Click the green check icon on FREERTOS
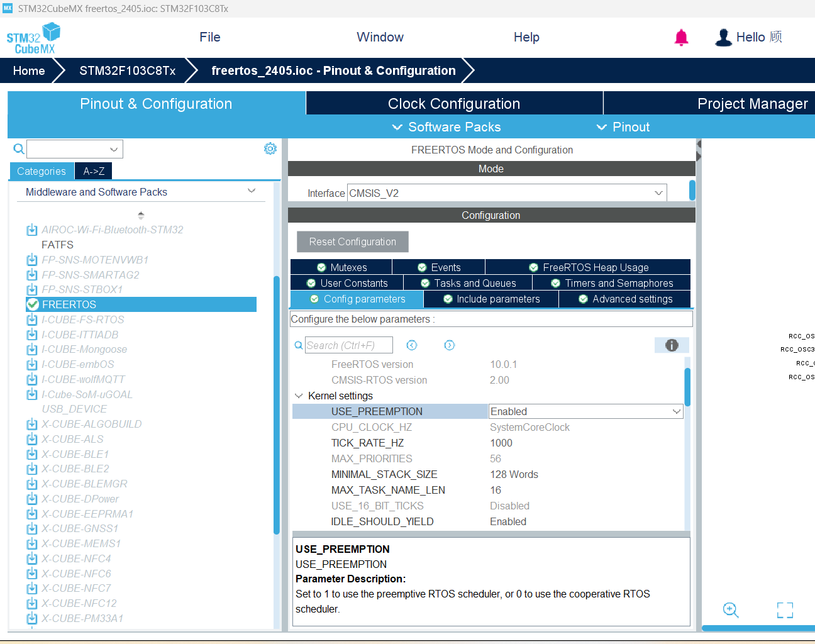 pos(33,304)
